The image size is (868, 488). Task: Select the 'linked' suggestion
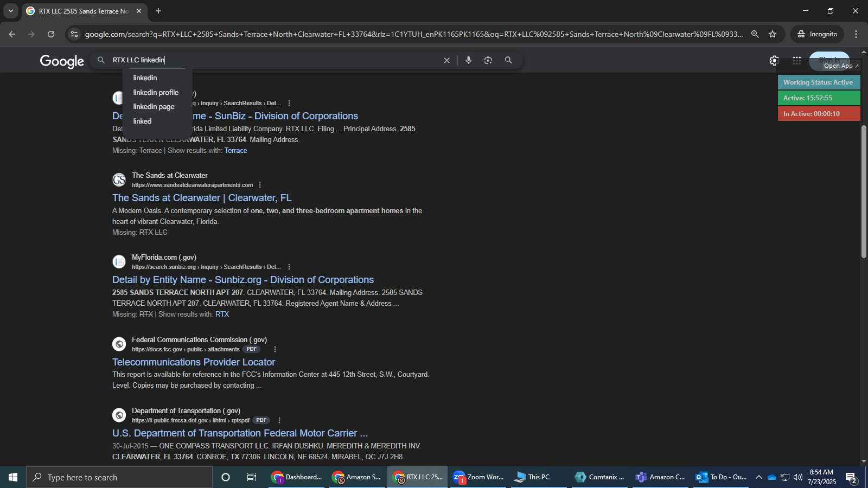[142, 121]
